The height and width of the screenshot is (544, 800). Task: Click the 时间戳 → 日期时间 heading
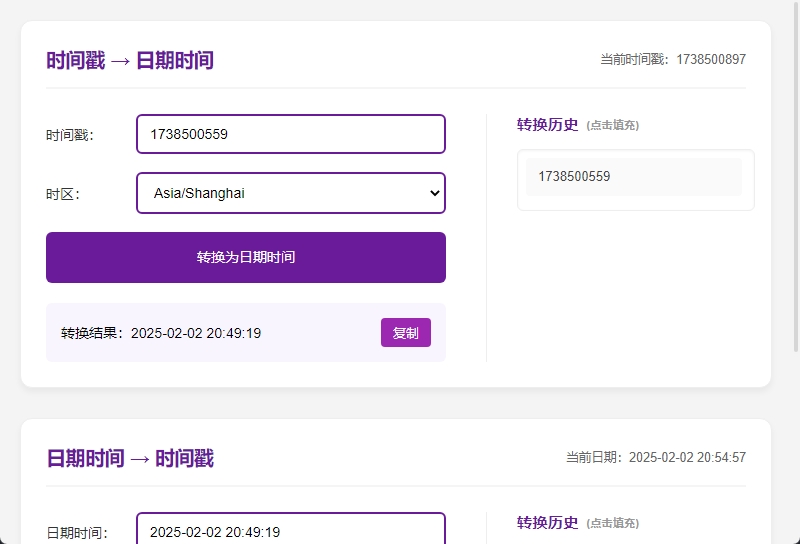pos(130,60)
